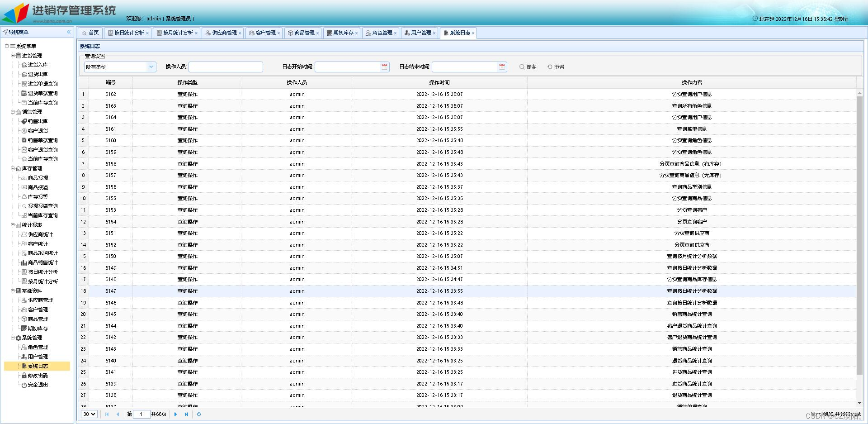
Task: Click 安全退出 power icon entry
Action: tap(38, 385)
